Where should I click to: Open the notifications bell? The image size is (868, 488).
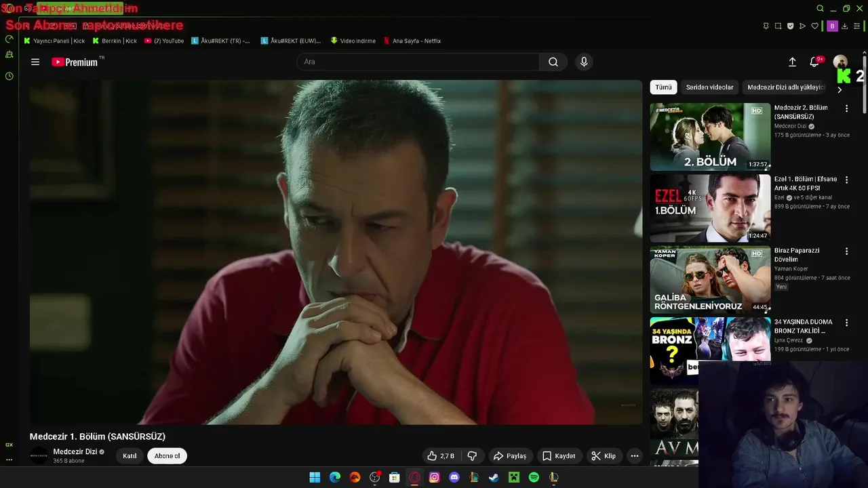click(x=814, y=62)
